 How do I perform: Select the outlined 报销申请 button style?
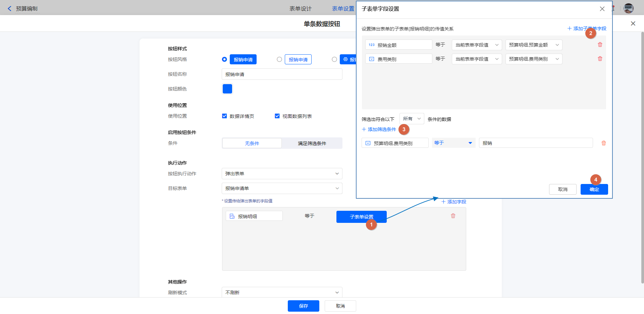tap(279, 59)
